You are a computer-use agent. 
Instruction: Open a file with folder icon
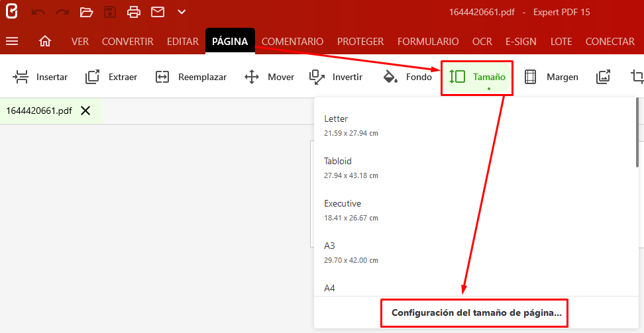pyautogui.click(x=86, y=13)
